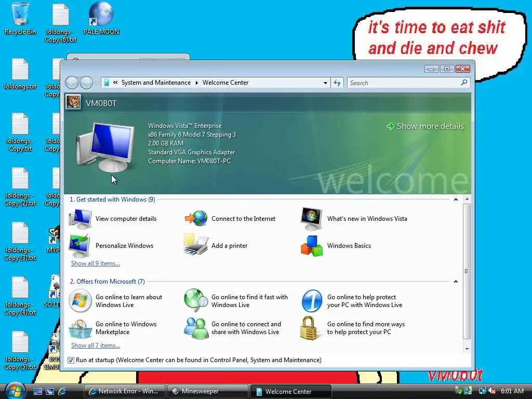Click the Add a printer icon
The height and width of the screenshot is (399, 532).
pyautogui.click(x=196, y=245)
